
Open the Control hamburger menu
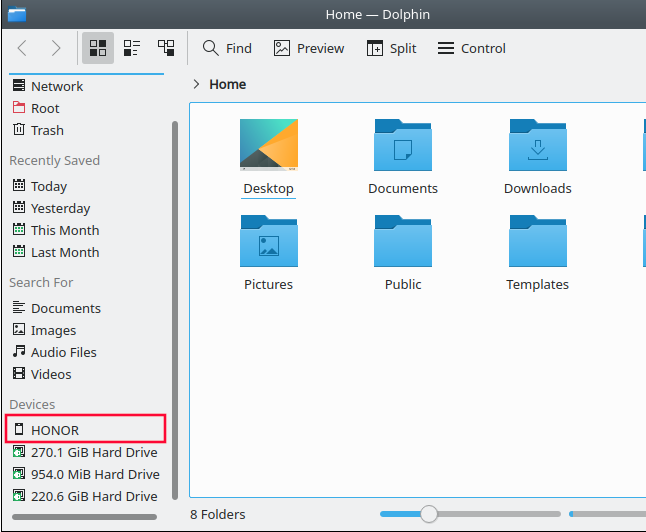pyautogui.click(x=471, y=48)
